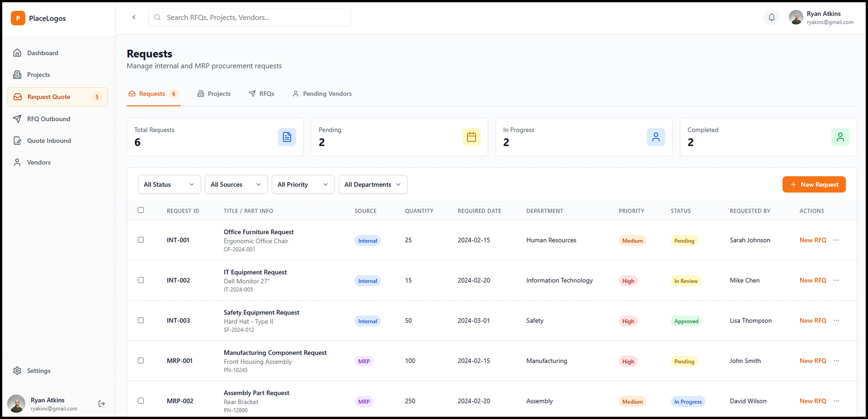Expand the All Departments dropdown
This screenshot has width=868, height=419.
tap(373, 185)
